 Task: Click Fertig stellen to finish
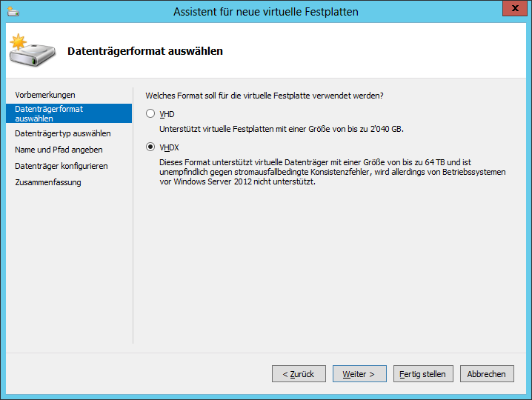422,374
